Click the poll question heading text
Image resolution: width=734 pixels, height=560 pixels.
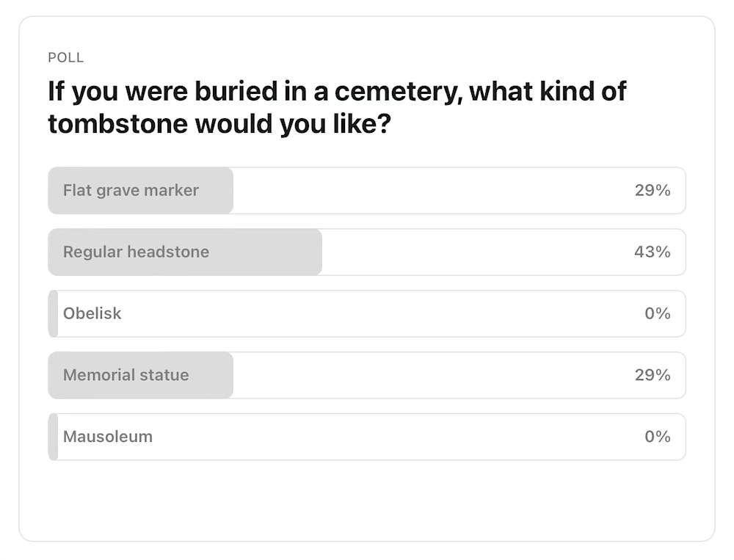(337, 107)
